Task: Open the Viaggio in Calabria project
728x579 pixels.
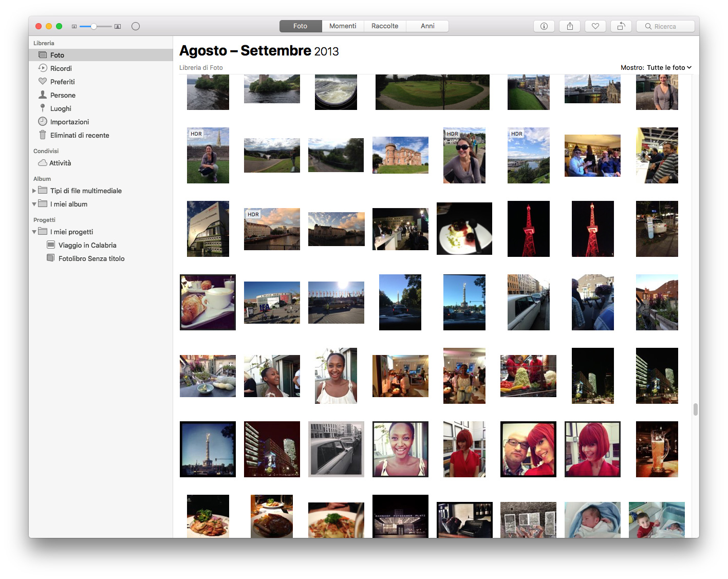Action: coord(87,245)
